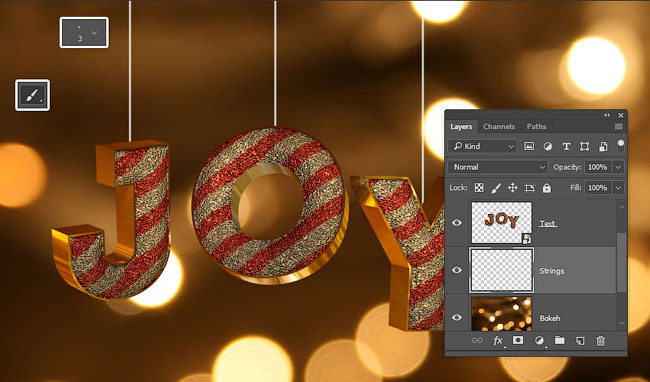Click the Opacity value field
This screenshot has height=382, width=650.
[598, 167]
